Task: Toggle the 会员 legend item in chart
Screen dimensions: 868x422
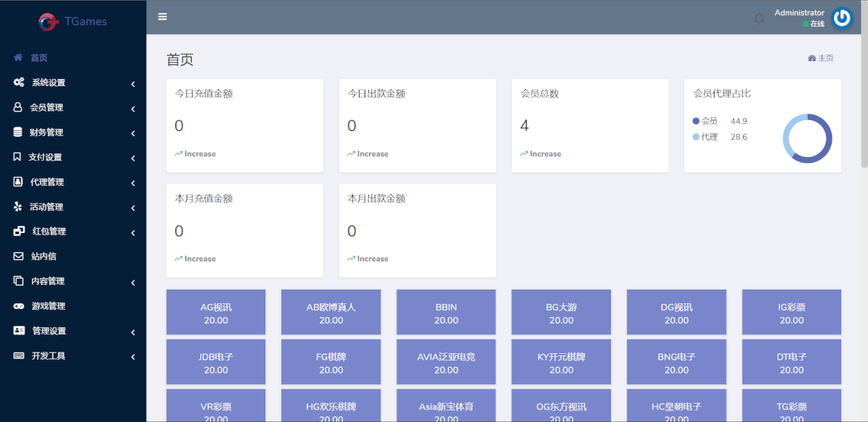Action: [x=705, y=121]
